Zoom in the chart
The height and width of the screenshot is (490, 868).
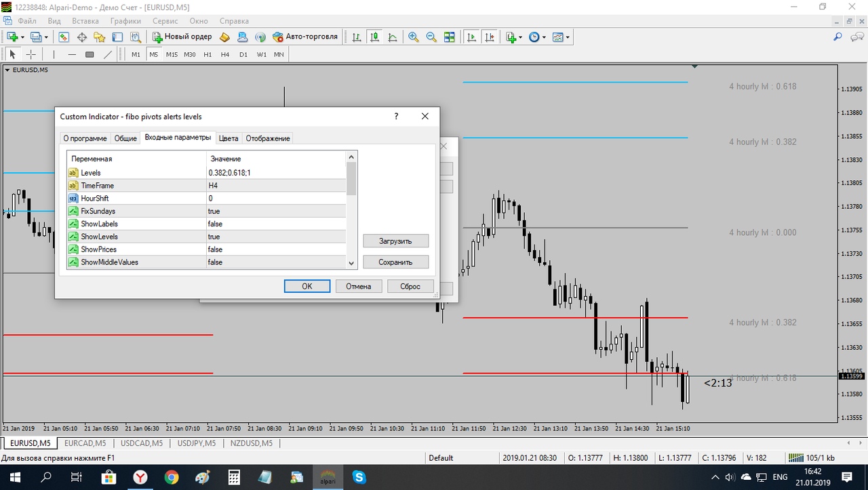(x=413, y=37)
